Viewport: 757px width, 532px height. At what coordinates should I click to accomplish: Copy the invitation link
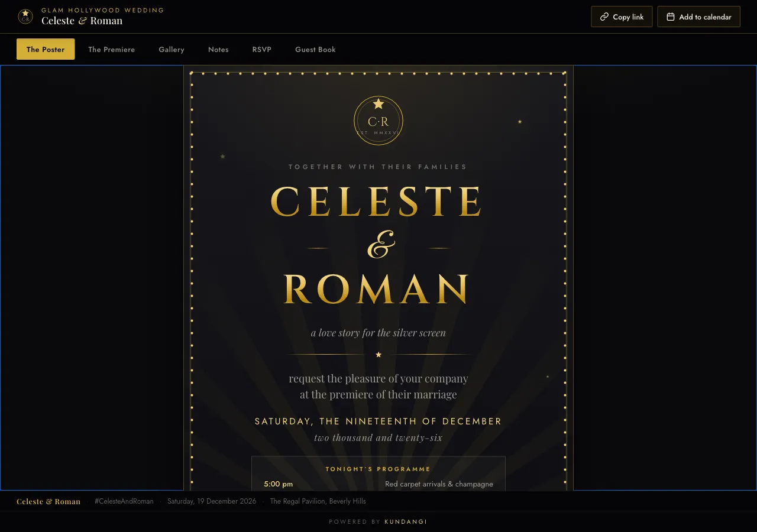click(x=622, y=17)
